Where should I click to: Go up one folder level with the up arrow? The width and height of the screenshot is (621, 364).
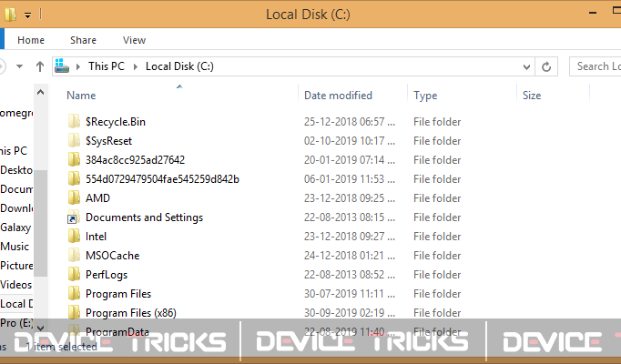pyautogui.click(x=39, y=66)
